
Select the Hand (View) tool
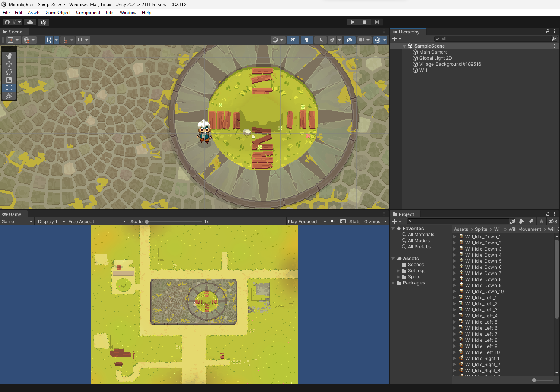coord(9,56)
